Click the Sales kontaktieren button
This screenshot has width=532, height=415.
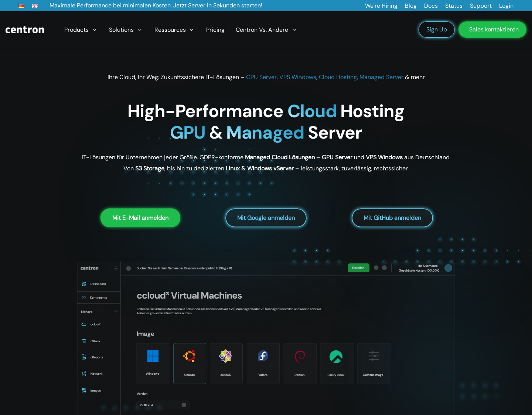(x=492, y=30)
